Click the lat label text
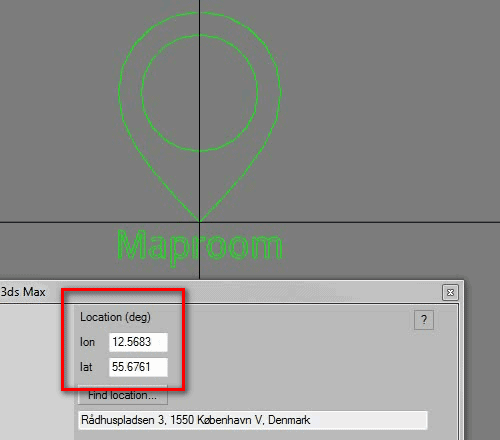Image resolution: width=500 pixels, height=440 pixels. click(x=86, y=367)
